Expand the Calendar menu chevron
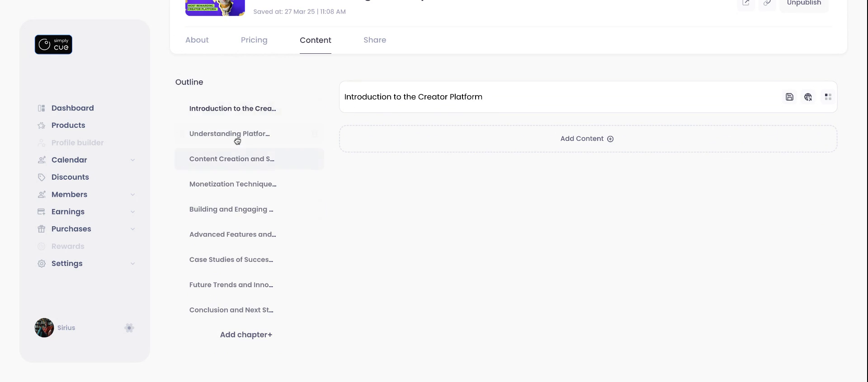 (132, 160)
